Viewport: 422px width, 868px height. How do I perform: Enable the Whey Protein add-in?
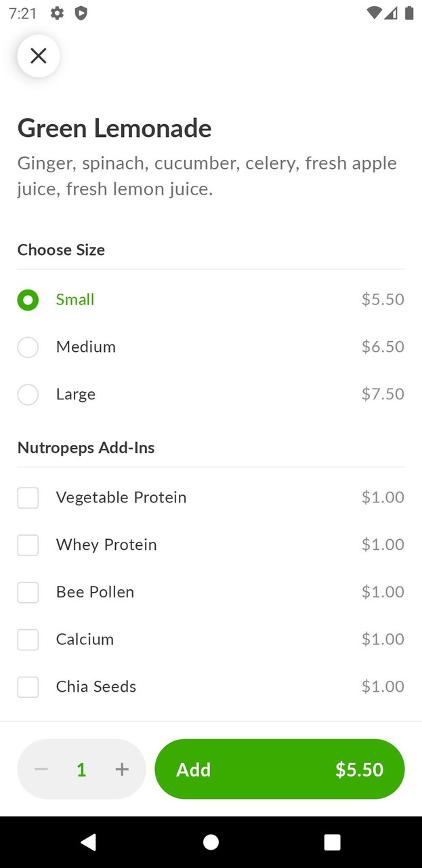(28, 545)
